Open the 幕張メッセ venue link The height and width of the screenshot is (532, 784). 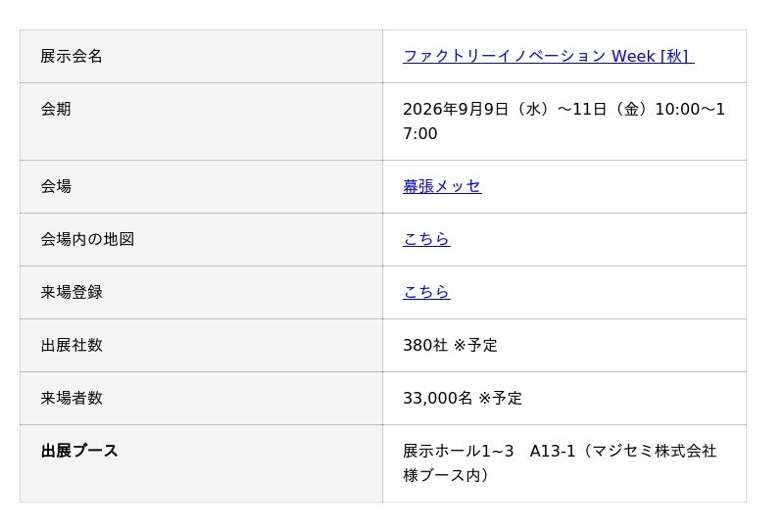pyautogui.click(x=442, y=186)
